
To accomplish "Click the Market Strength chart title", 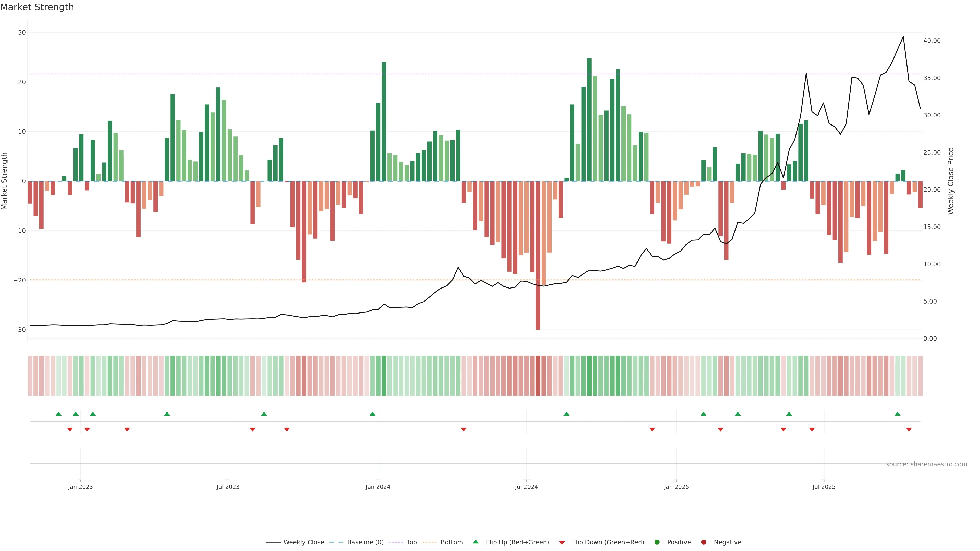I will click(x=37, y=7).
